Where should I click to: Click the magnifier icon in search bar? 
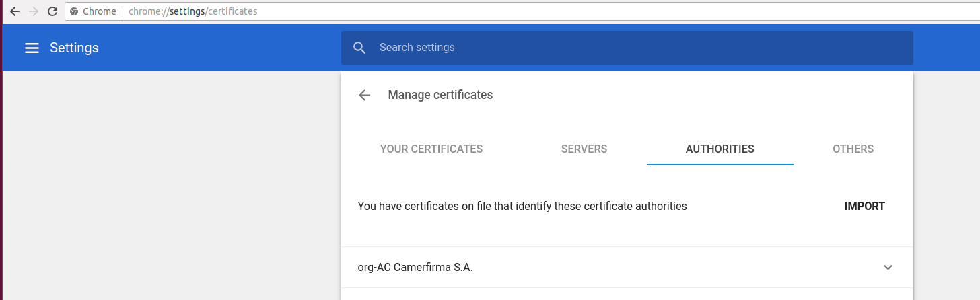point(359,48)
